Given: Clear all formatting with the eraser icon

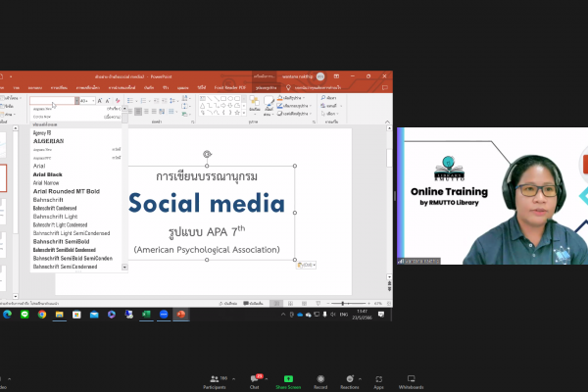Looking at the screenshot, I should tap(118, 101).
